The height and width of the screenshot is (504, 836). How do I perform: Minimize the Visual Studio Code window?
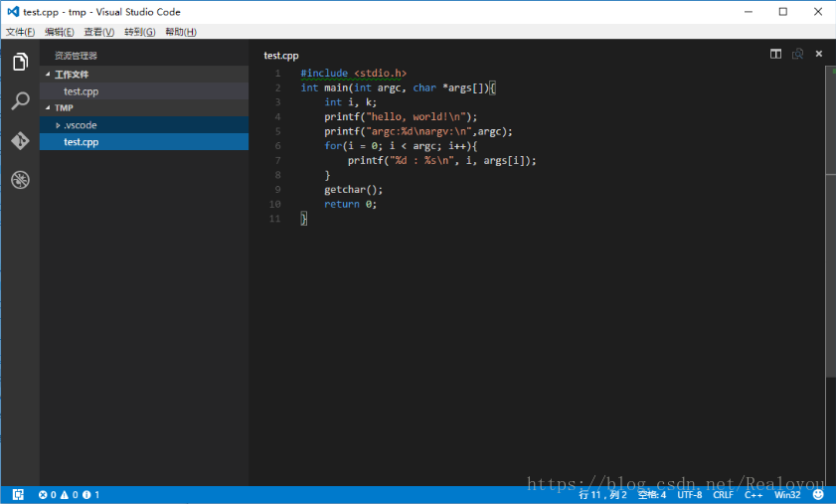pyautogui.click(x=749, y=12)
